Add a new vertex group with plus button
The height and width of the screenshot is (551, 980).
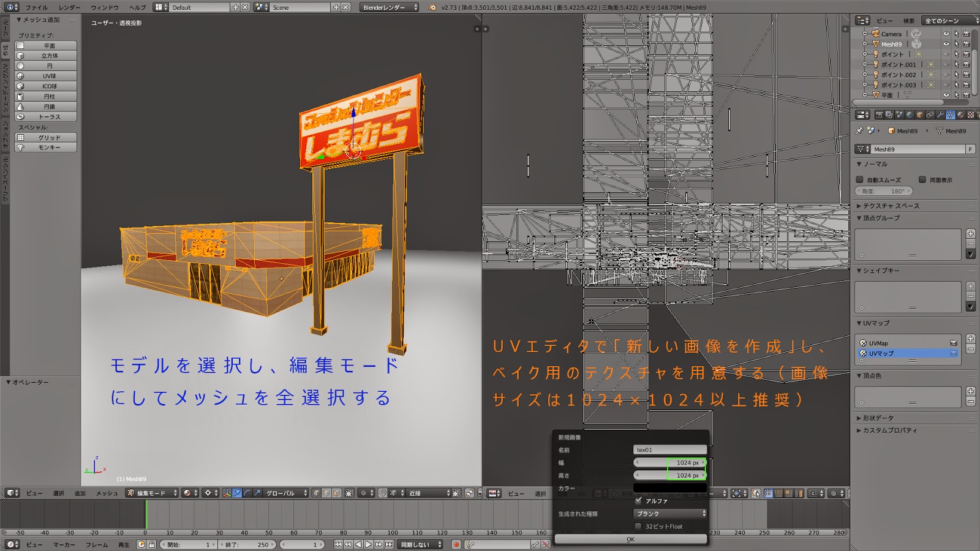pyautogui.click(x=971, y=234)
